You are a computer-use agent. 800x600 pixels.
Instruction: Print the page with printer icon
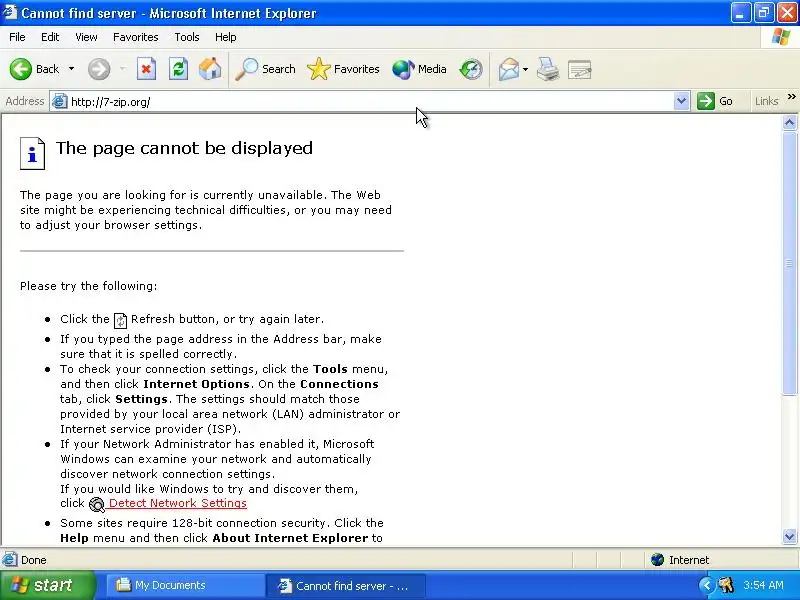pyautogui.click(x=548, y=69)
